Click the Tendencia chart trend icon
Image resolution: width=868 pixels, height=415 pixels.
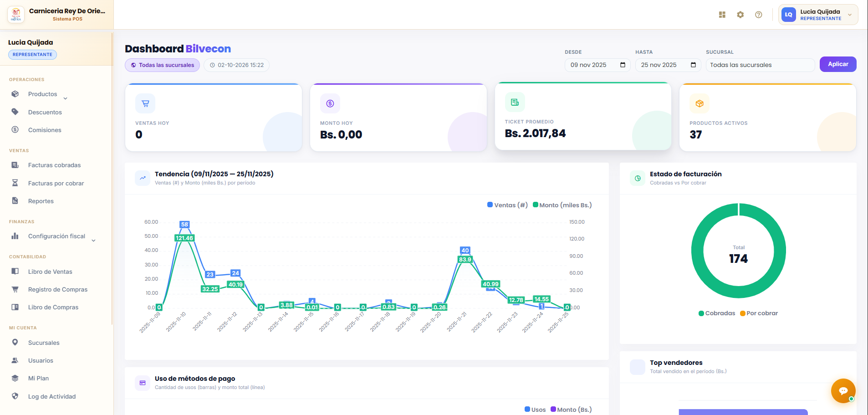click(143, 178)
